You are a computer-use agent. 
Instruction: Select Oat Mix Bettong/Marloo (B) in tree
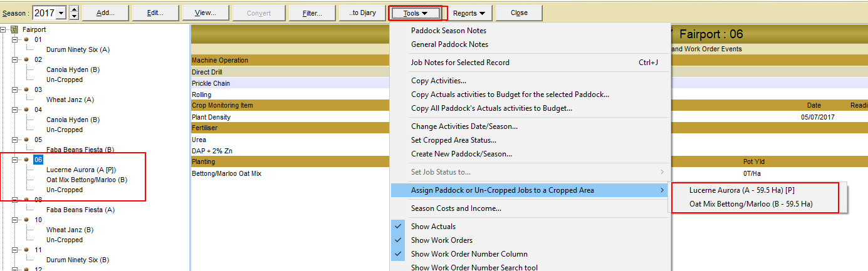coord(86,180)
